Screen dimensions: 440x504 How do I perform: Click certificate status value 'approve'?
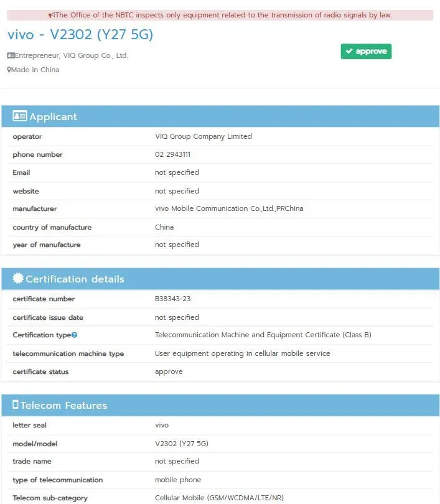pyautogui.click(x=169, y=372)
